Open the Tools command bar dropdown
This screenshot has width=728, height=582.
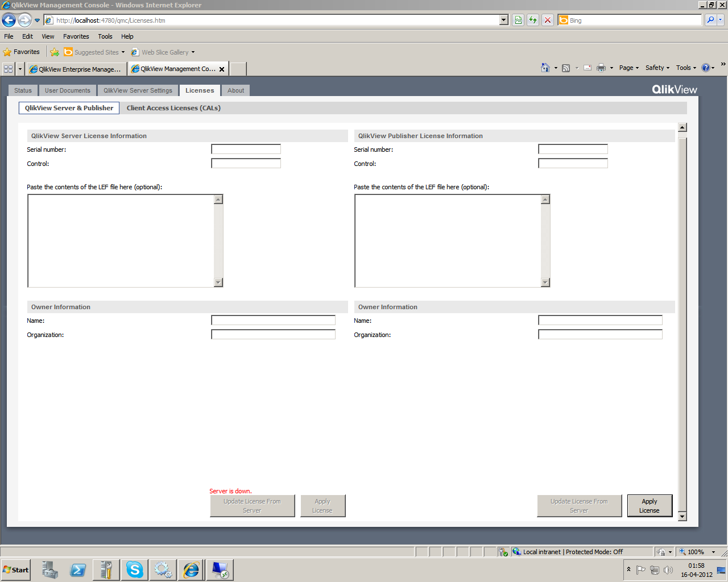tap(686, 68)
